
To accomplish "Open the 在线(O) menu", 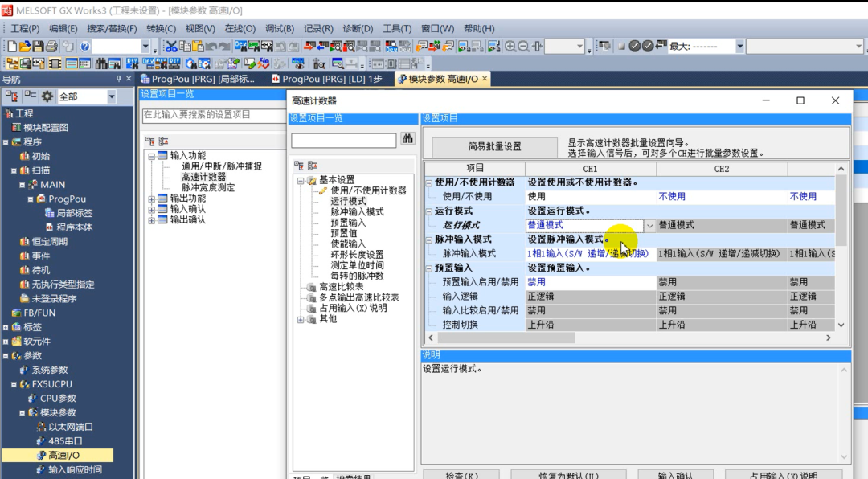I will [x=240, y=28].
